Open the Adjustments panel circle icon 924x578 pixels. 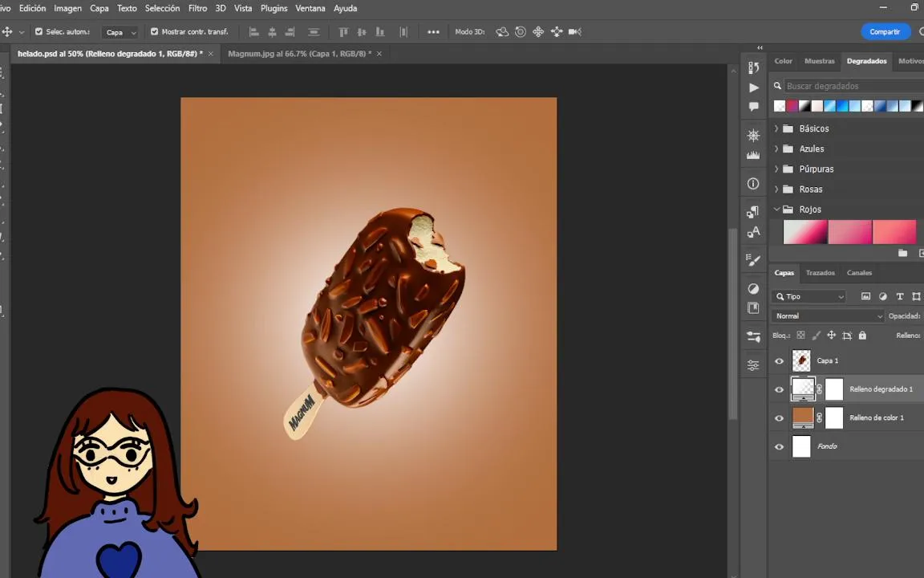753,288
